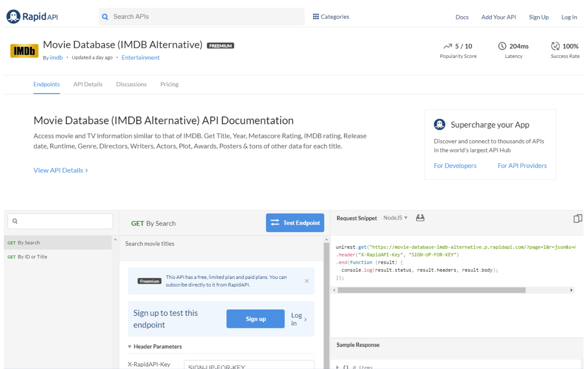
Task: Click the magnifier in Search APIs field
Action: [105, 17]
